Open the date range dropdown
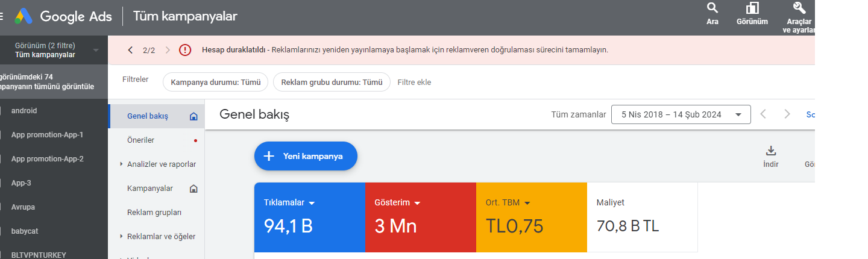Viewport: 868px width, 259px height. pyautogui.click(x=681, y=114)
